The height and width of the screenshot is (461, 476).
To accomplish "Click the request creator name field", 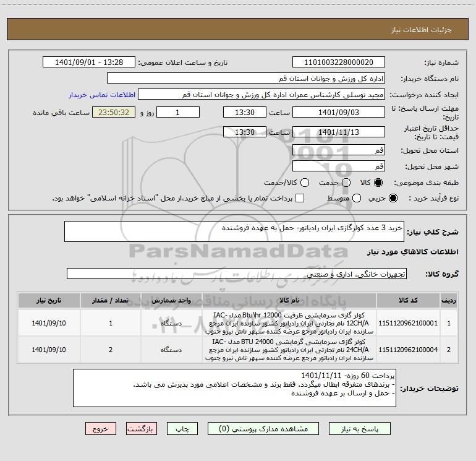I will 261,95.
